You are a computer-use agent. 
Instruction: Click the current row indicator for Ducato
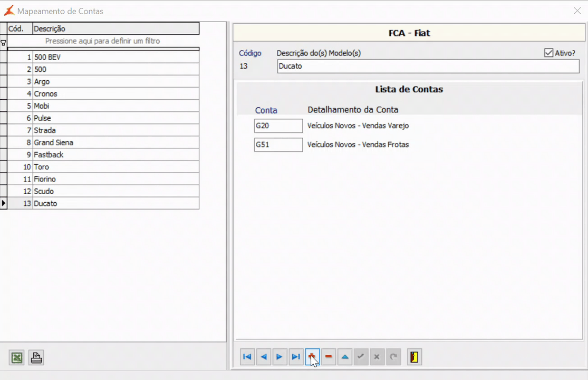pos(3,203)
